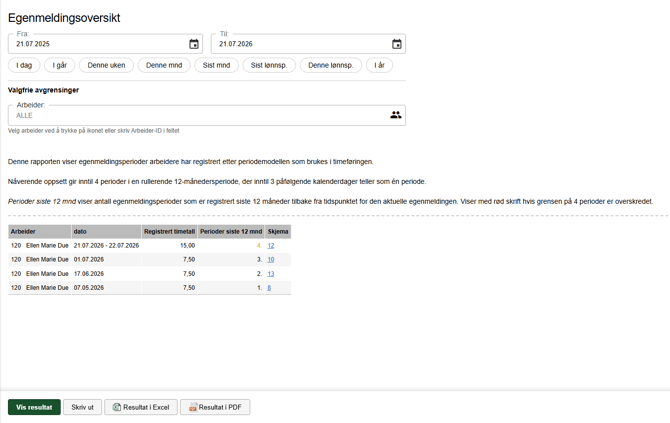Select the 'I går' quick range

click(x=60, y=65)
